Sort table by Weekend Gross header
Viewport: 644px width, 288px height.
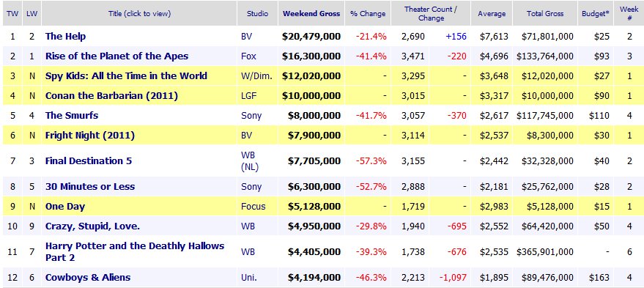(311, 14)
